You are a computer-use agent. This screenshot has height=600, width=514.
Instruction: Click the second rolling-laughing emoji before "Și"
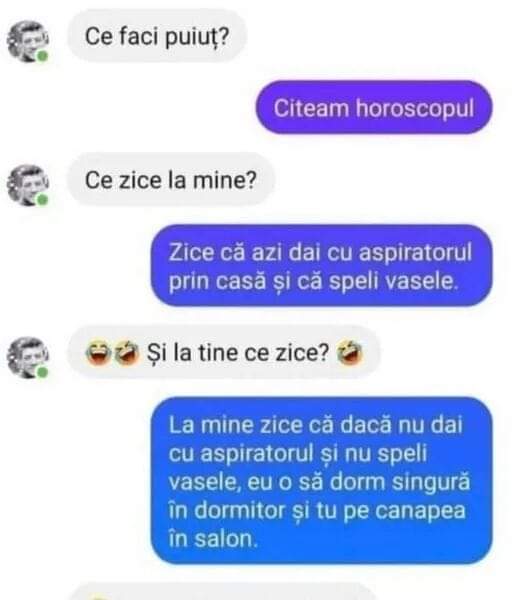(x=127, y=352)
